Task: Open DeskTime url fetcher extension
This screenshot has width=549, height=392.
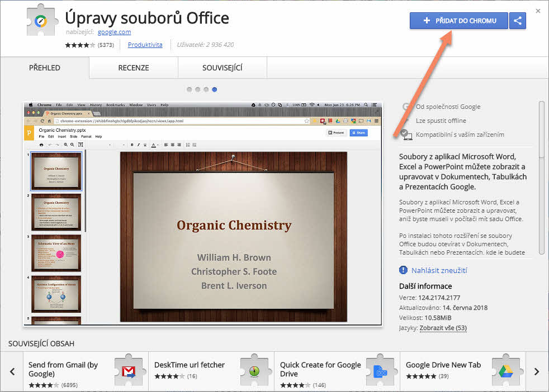Action: [211, 372]
